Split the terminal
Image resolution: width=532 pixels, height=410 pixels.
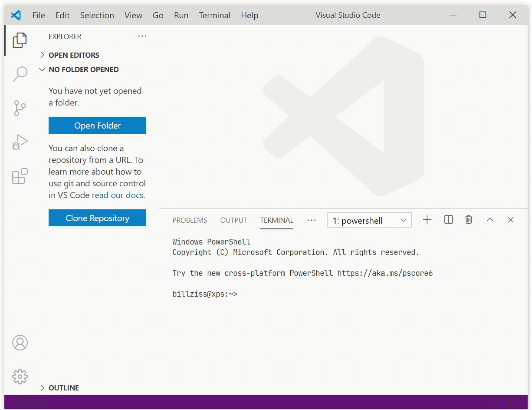tap(449, 220)
